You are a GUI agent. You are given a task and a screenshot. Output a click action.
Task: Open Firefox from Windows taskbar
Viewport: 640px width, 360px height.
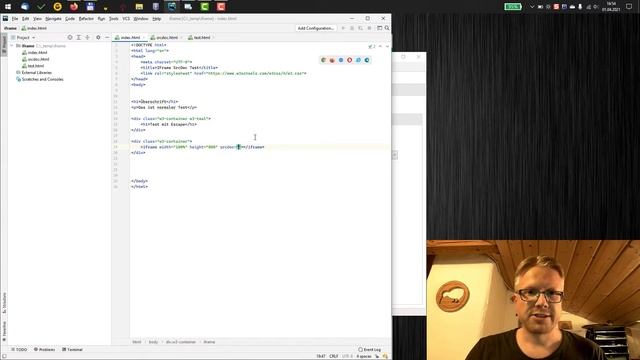(x=74, y=7)
